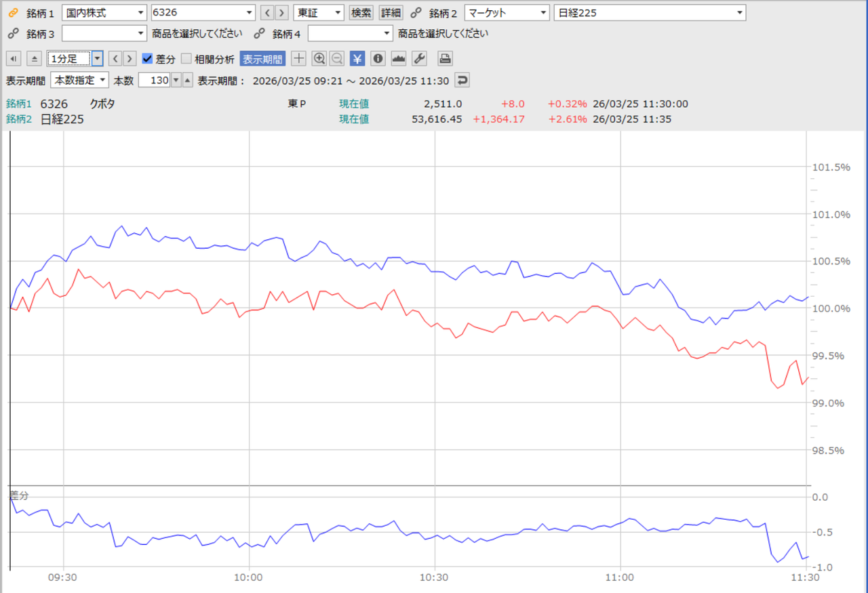Click the zoom out magnifier icon
The image size is (868, 593).
tap(336, 59)
